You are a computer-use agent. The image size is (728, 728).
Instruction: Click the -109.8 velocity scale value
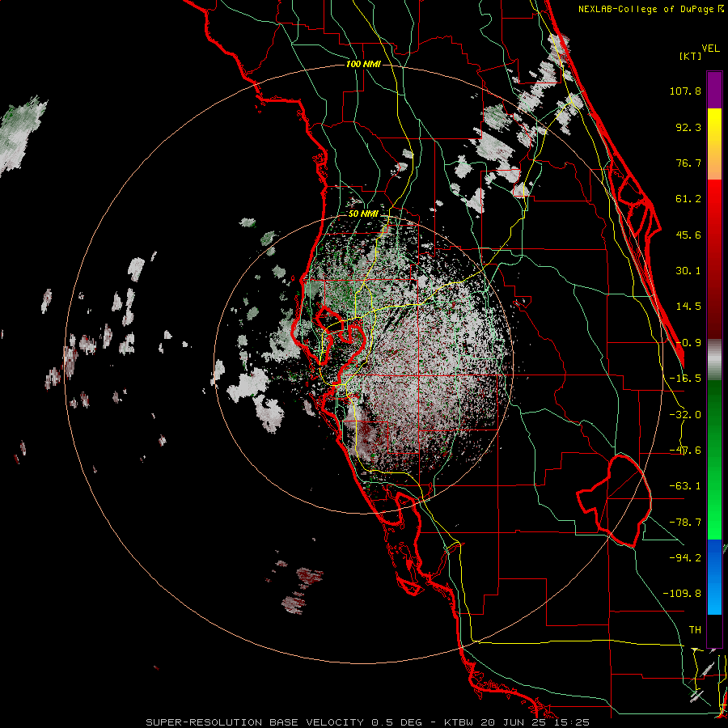pos(682,594)
